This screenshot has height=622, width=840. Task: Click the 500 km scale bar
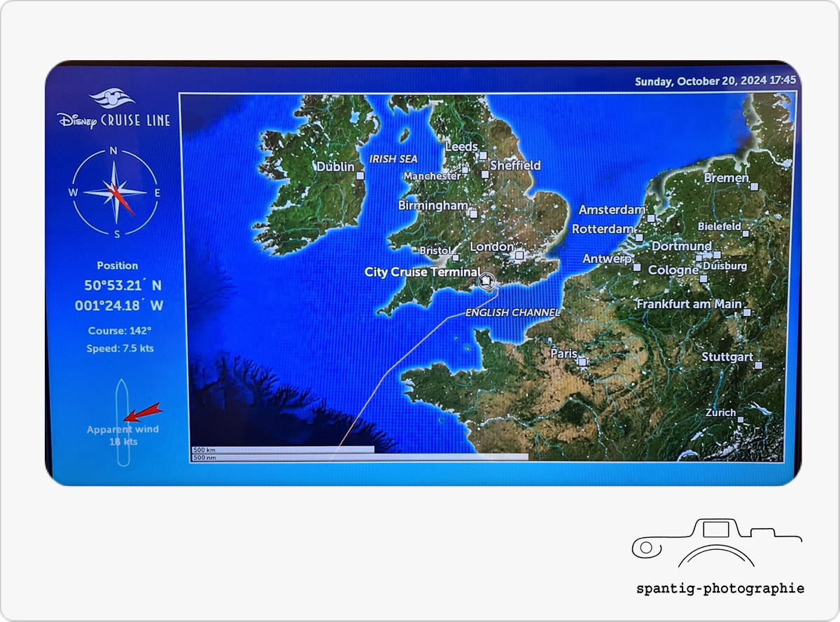(x=283, y=449)
